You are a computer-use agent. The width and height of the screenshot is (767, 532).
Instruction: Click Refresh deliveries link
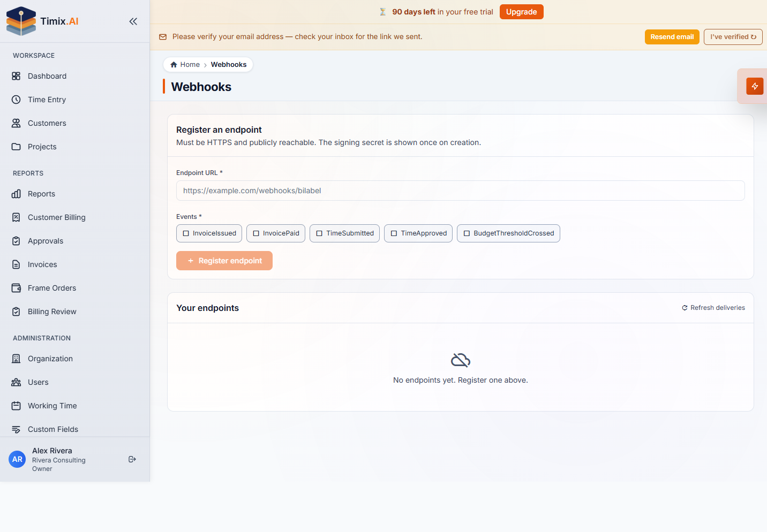tap(713, 308)
